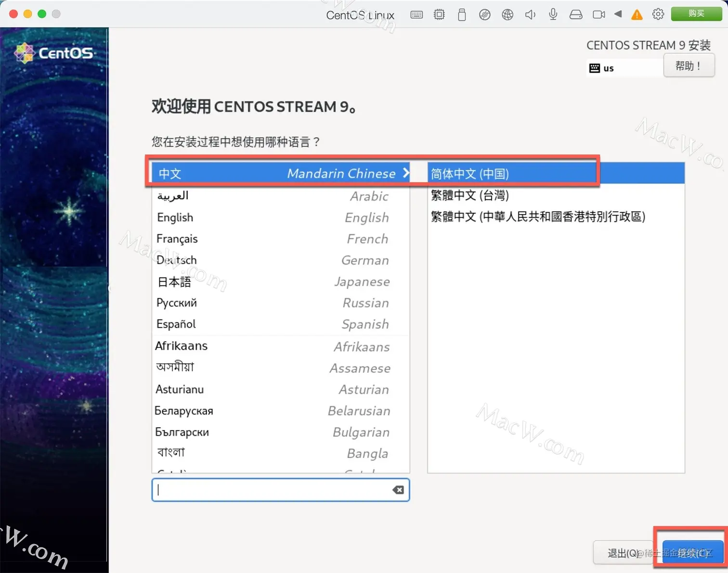Click the blue 继续 button
This screenshot has height=573, width=728.
click(692, 553)
